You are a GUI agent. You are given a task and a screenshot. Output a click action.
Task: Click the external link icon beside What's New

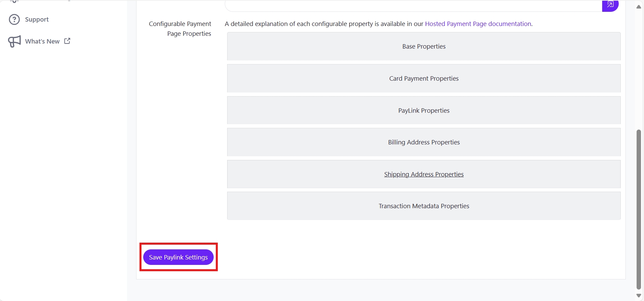[x=67, y=41]
